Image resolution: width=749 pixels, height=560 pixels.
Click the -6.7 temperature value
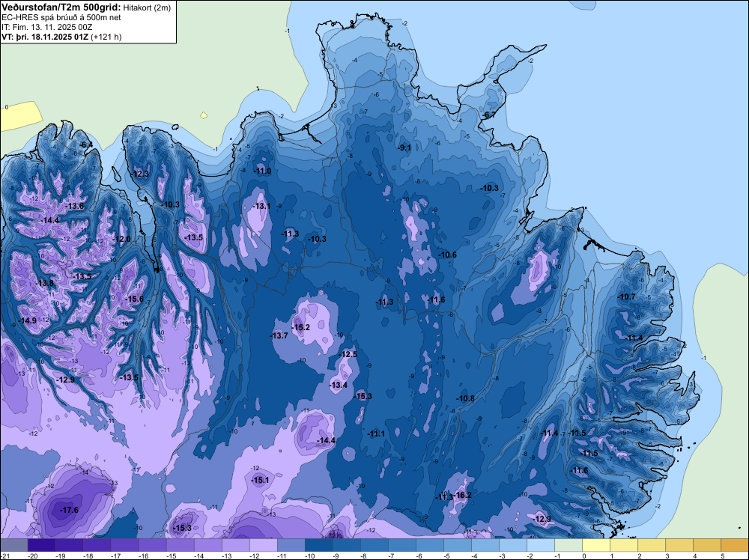488,115
